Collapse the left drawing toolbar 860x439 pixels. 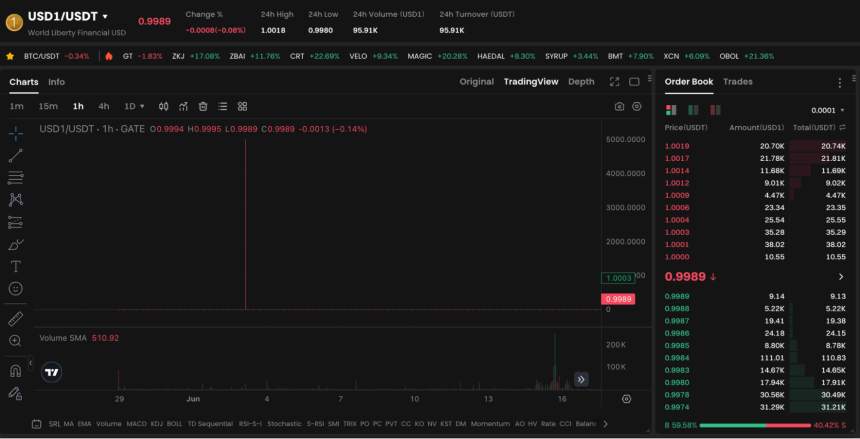coord(31,363)
